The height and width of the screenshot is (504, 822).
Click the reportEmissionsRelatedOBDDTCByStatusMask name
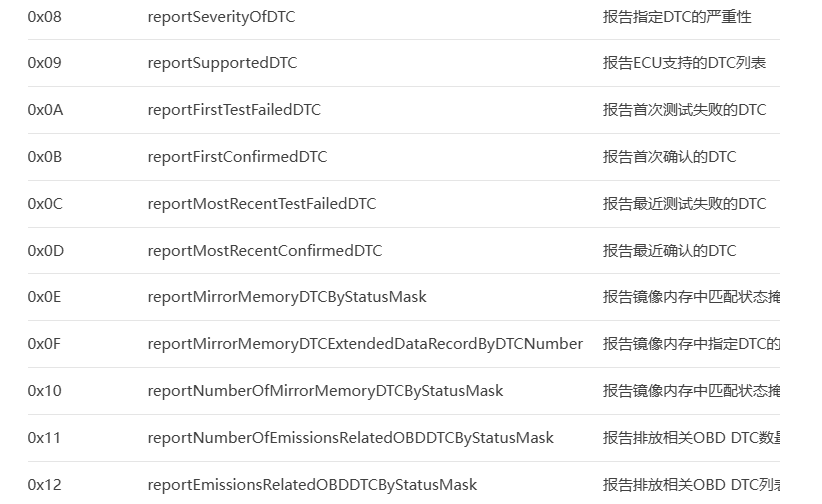(312, 485)
